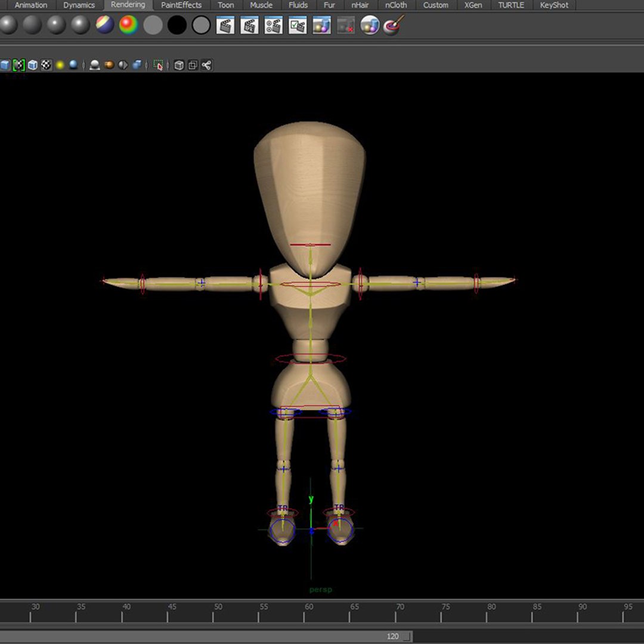Viewport: 644px width, 644px height.
Task: Open the nCloth shelf tab
Action: point(396,5)
